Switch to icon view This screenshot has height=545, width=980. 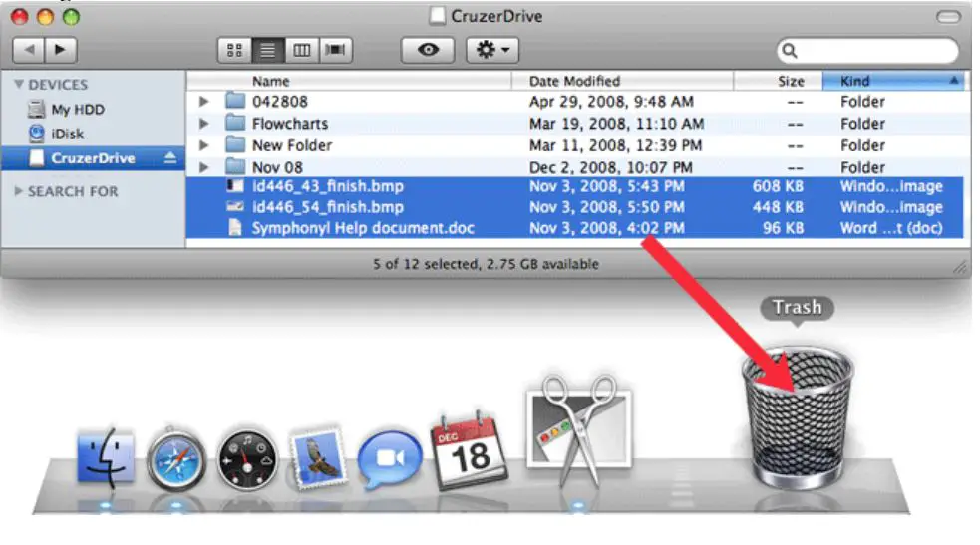tap(234, 50)
